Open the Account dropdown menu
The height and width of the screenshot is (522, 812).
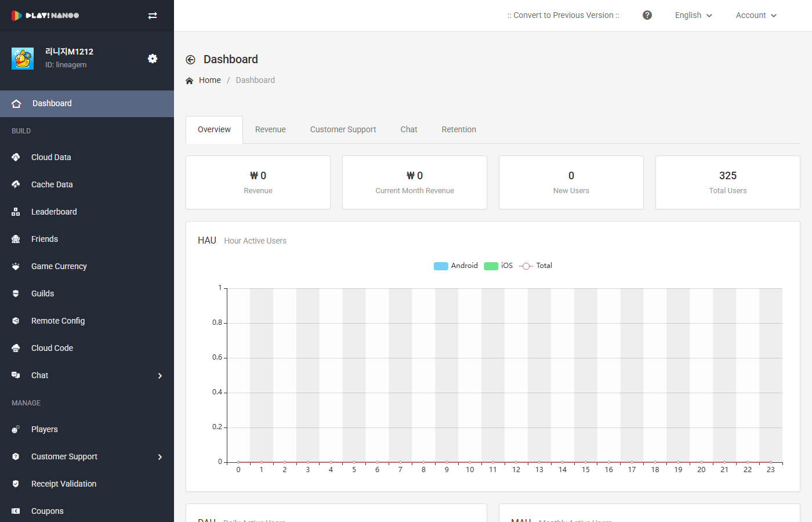pyautogui.click(x=756, y=15)
